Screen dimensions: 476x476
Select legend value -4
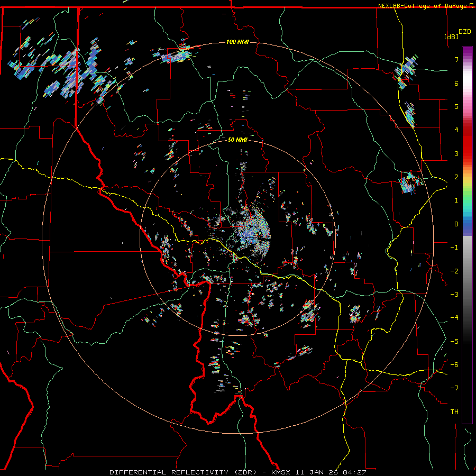click(x=454, y=318)
